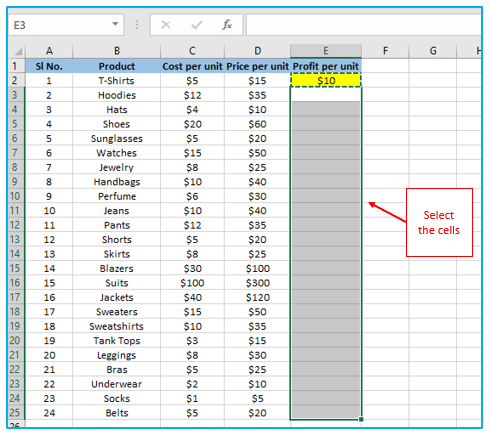Image resolution: width=490 pixels, height=436 pixels.
Task: Click the $60 price cell for Shoes
Action: 257,124
